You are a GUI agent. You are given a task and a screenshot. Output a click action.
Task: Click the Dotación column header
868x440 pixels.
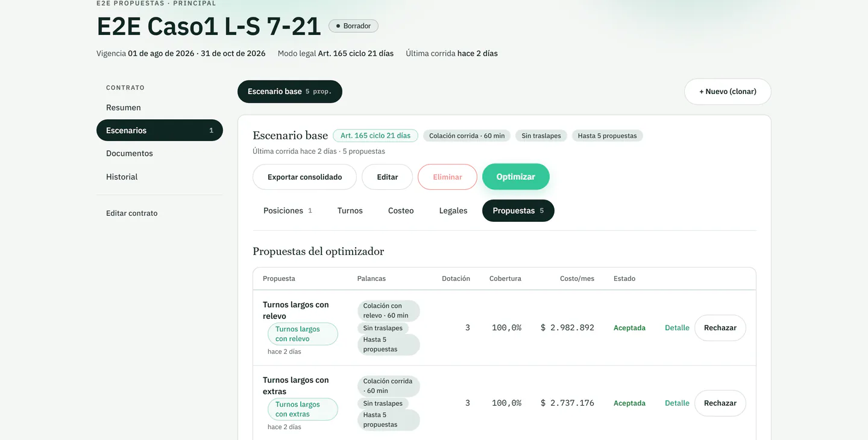point(456,278)
